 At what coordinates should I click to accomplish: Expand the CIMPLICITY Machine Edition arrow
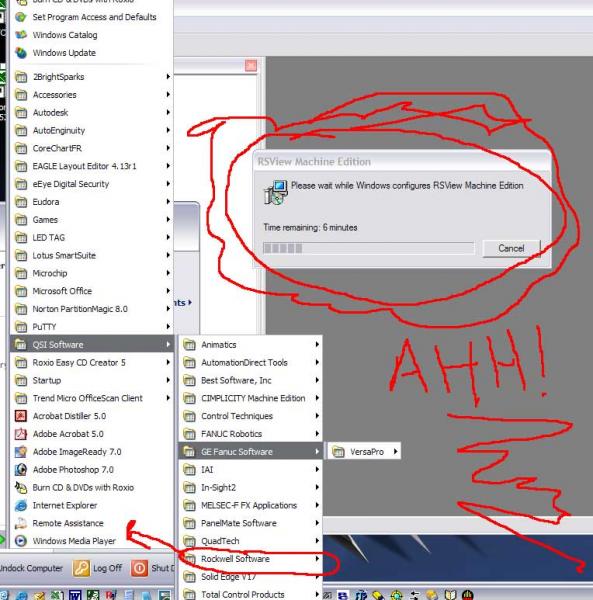(317, 398)
